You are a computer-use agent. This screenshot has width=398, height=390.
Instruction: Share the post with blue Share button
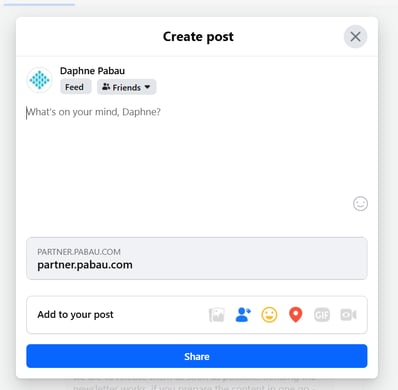pos(197,356)
